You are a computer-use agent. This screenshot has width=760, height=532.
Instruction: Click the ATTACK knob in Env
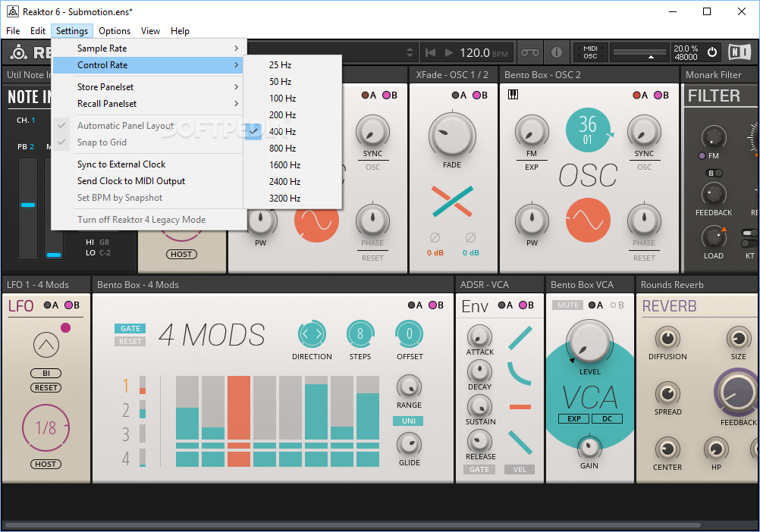479,336
